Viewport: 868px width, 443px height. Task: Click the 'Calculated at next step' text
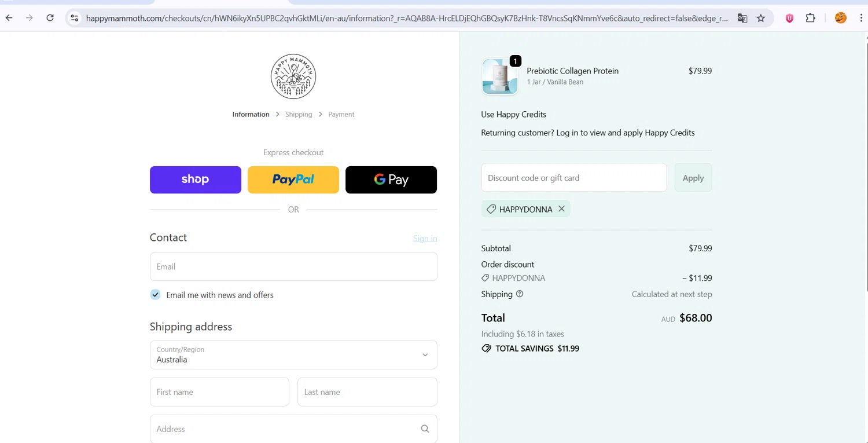[672, 294]
